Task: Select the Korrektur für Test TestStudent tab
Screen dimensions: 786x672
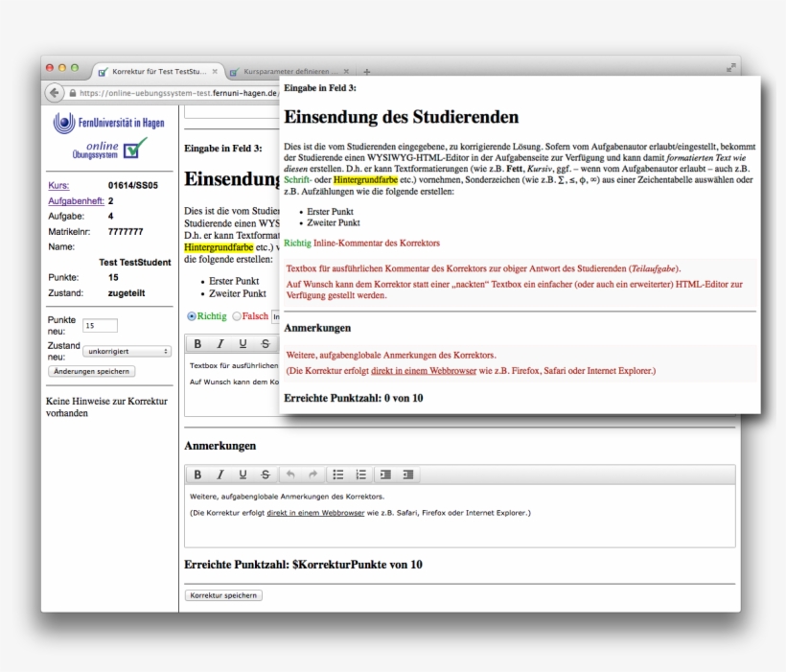Action: (157, 72)
